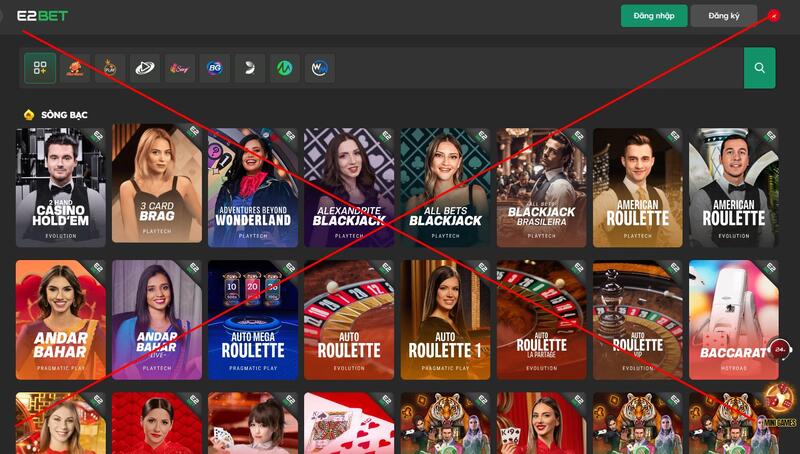The height and width of the screenshot is (454, 800).
Task: Open Andar Bahar Live by Playtech
Action: [x=157, y=320]
